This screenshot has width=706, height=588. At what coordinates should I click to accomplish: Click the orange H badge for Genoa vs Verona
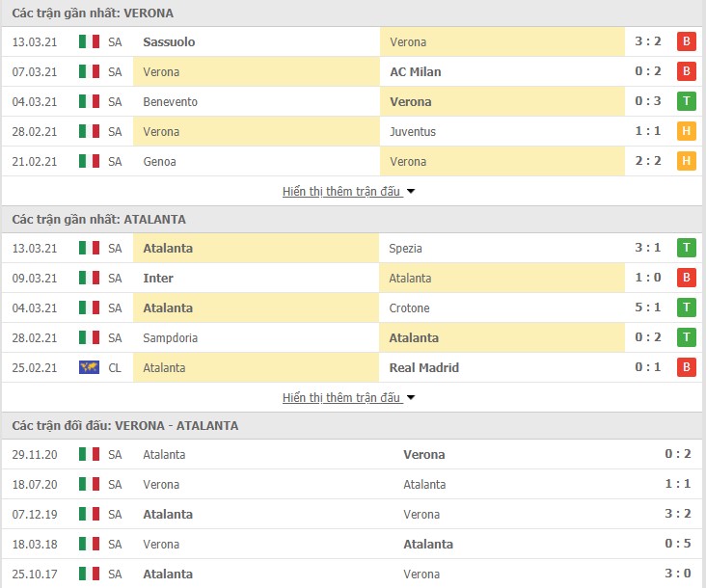pyautogui.click(x=686, y=161)
